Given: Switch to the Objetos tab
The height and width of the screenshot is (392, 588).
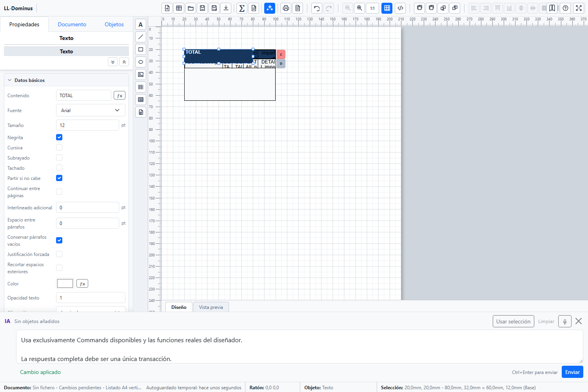Looking at the screenshot, I should (114, 24).
